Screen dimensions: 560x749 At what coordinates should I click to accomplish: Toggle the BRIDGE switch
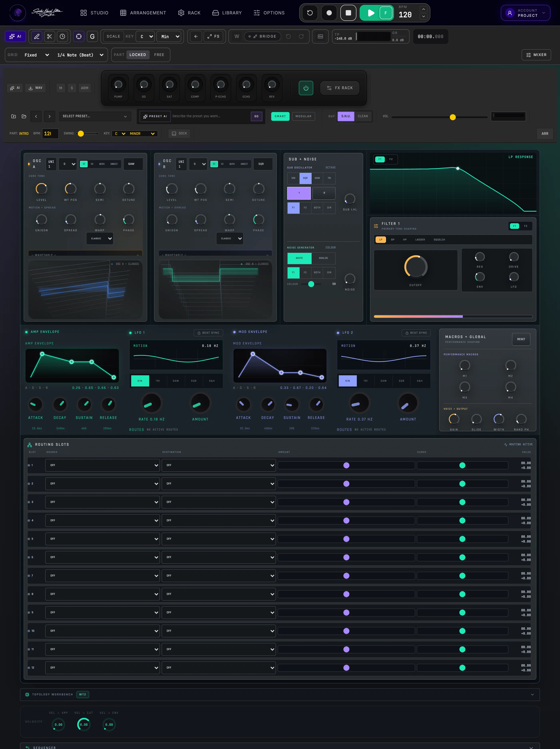point(262,37)
